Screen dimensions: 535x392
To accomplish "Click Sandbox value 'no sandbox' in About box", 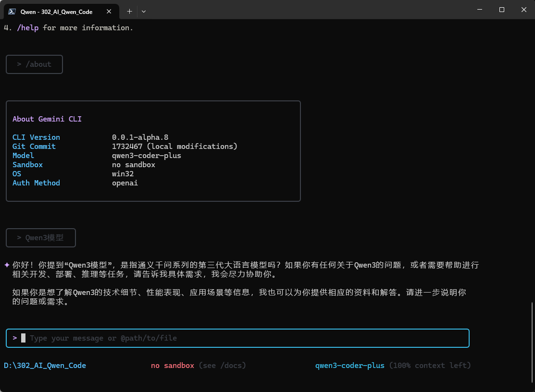I will pos(134,165).
